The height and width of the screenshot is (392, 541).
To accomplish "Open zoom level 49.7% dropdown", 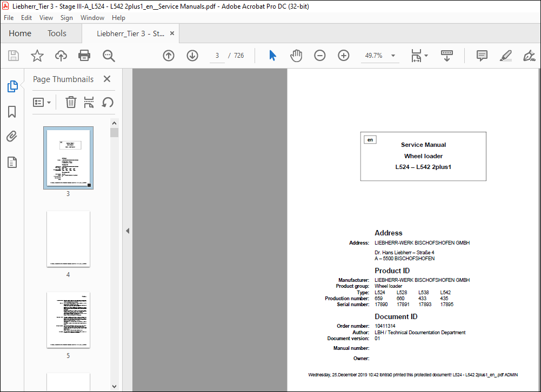I will [393, 56].
